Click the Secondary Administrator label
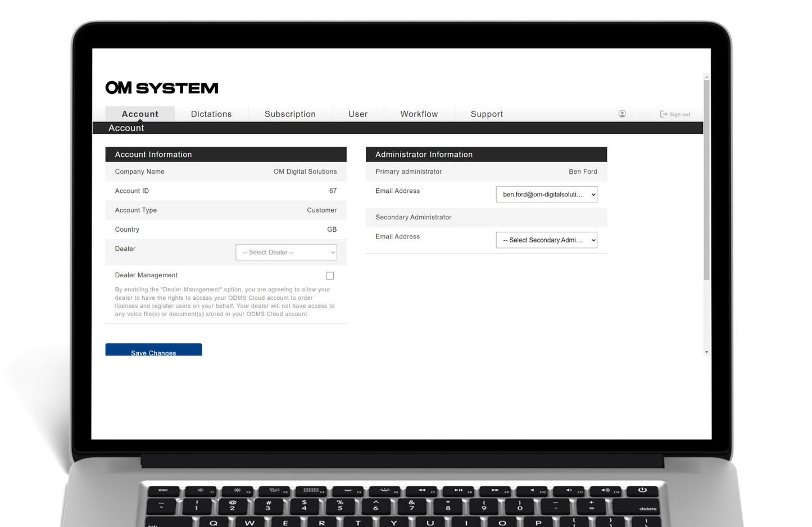 (x=413, y=217)
